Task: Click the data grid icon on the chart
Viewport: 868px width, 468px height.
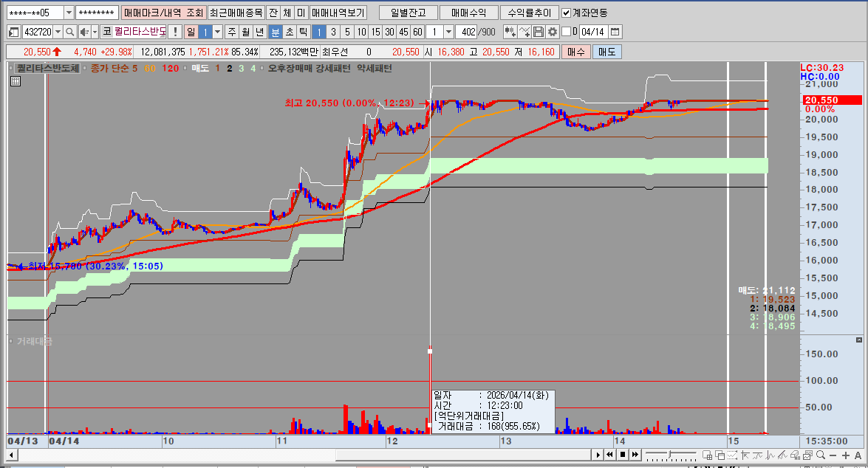Action: (x=16, y=81)
